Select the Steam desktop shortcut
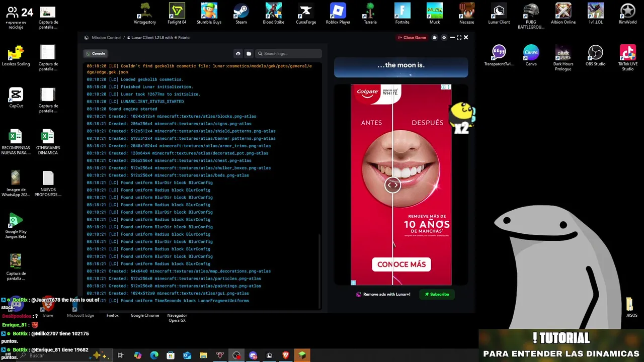644x362 pixels. [242, 14]
